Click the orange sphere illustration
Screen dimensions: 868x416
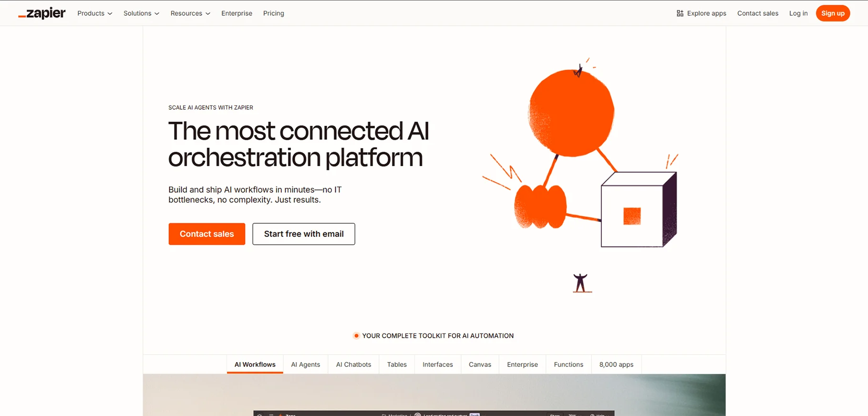pyautogui.click(x=571, y=113)
